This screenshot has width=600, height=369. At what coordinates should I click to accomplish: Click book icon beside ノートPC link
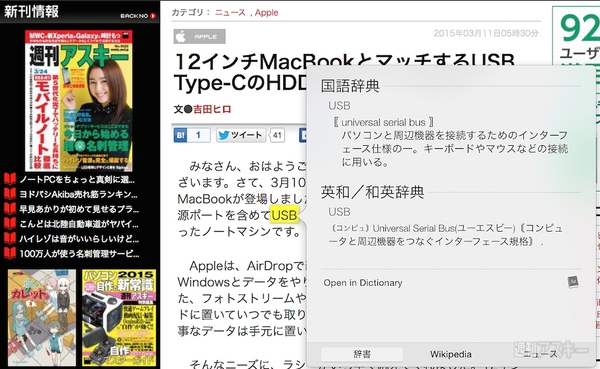point(10,179)
